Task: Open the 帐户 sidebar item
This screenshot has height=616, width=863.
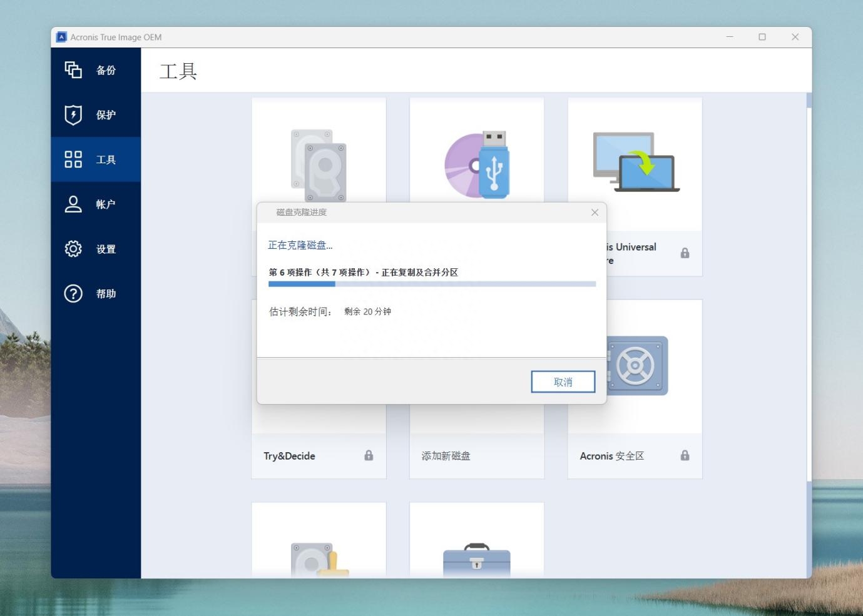Action: coord(96,204)
